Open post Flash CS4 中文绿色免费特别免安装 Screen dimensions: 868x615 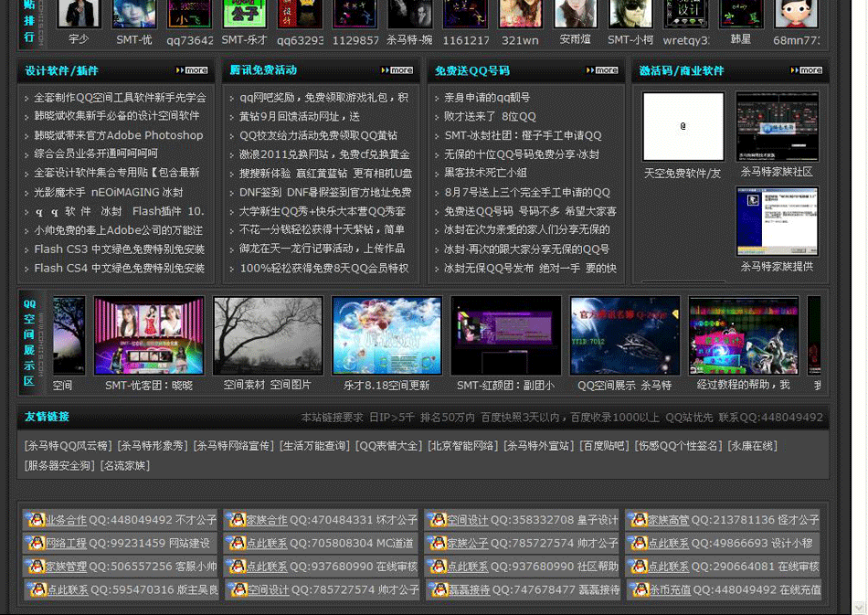click(119, 268)
